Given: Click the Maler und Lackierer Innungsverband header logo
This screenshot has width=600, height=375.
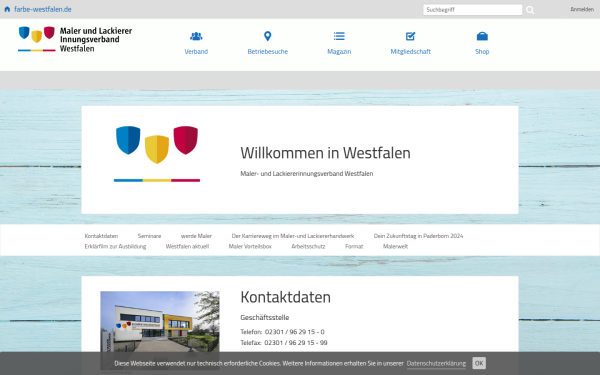Looking at the screenshot, I should click(75, 39).
